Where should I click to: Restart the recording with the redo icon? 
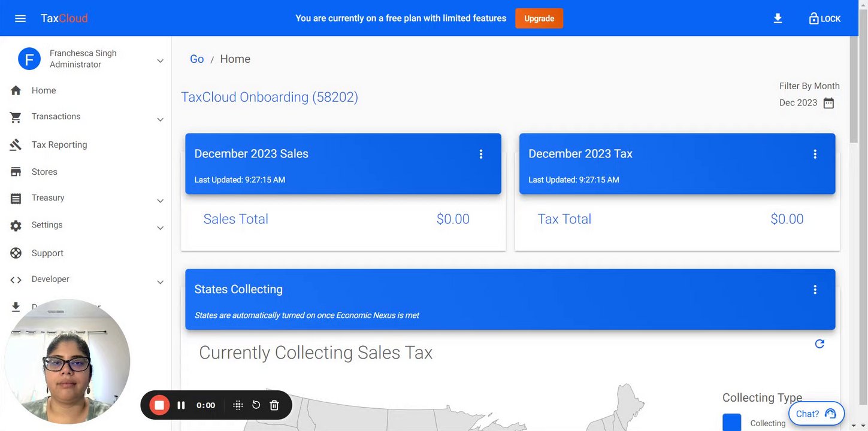coord(256,405)
